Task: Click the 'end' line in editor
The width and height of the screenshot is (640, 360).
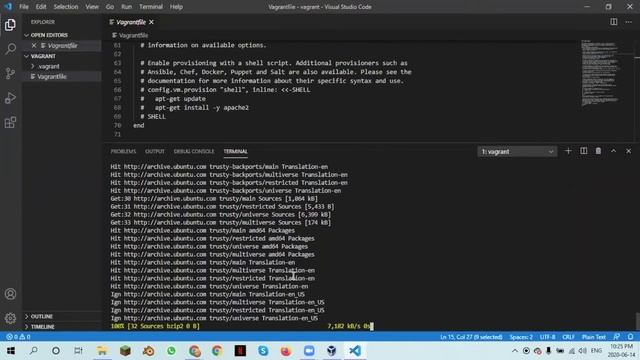Action: 139,125
